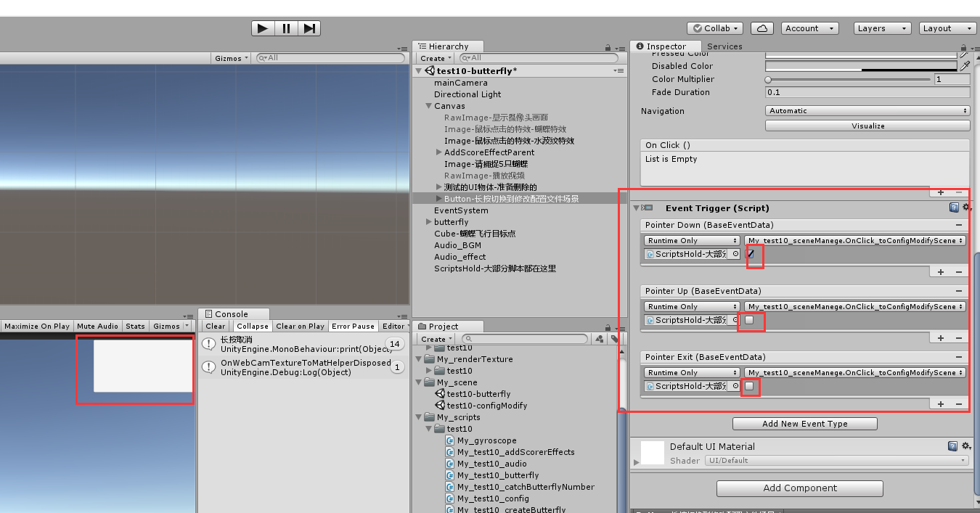Click the Add Component button

799,488
